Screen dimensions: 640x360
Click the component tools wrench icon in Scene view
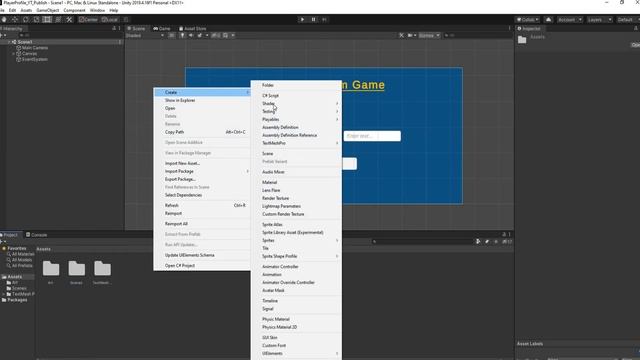tap(401, 36)
